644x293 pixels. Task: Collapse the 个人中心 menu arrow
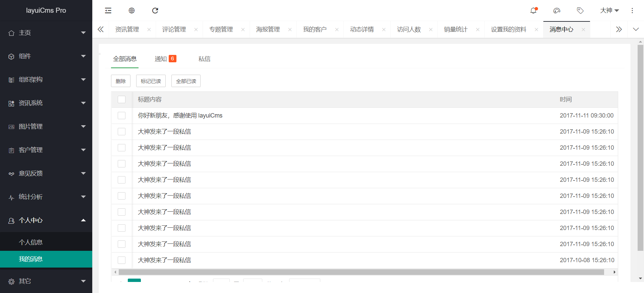tap(84, 220)
